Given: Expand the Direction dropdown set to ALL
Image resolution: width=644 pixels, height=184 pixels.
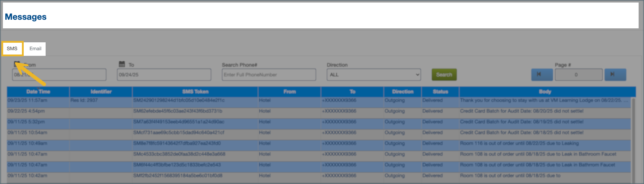Looking at the screenshot, I should (x=374, y=75).
